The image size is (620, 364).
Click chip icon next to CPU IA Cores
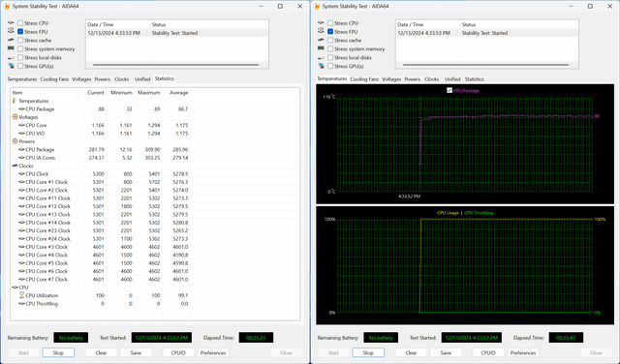click(21, 158)
